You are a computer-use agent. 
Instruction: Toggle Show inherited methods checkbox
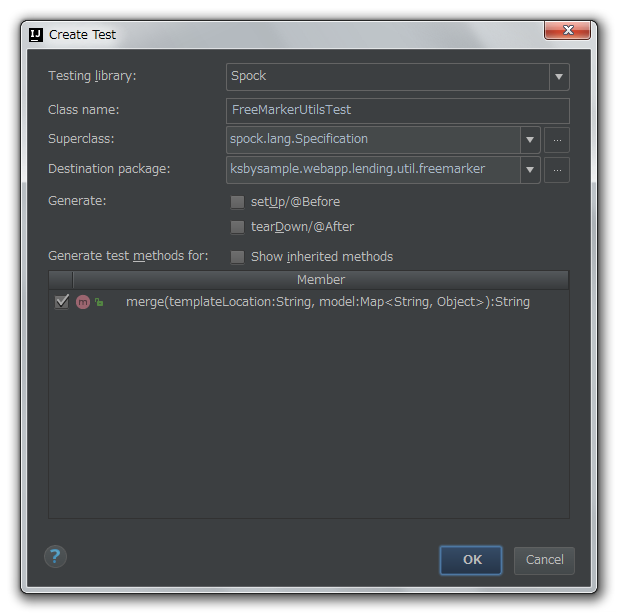237,257
